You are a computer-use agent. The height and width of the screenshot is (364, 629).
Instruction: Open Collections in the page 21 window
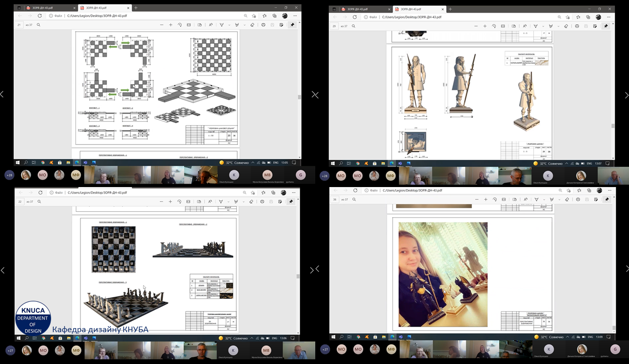pyautogui.click(x=273, y=16)
